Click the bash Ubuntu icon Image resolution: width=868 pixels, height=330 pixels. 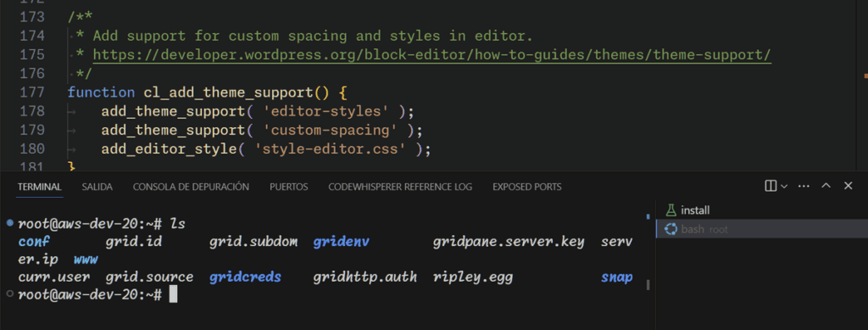tap(671, 229)
